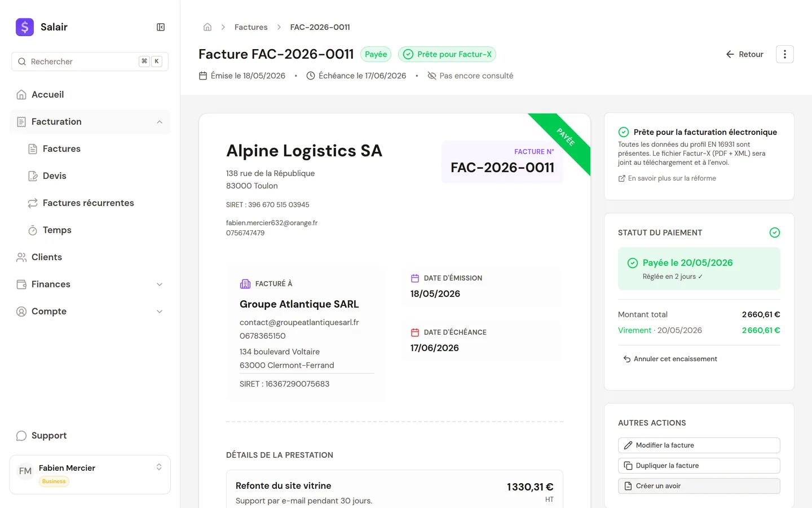The height and width of the screenshot is (508, 812).
Task: Click the red calendar icon by DATE D'ÉCHÉANCE
Action: tap(415, 332)
